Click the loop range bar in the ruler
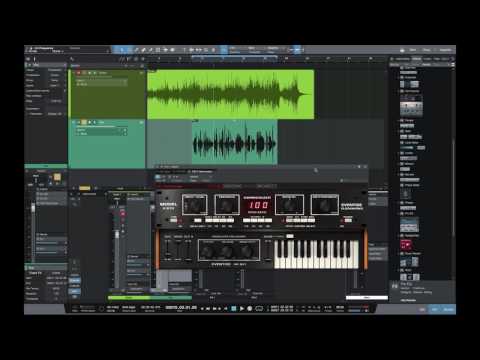480x360 pixels. [234, 56]
